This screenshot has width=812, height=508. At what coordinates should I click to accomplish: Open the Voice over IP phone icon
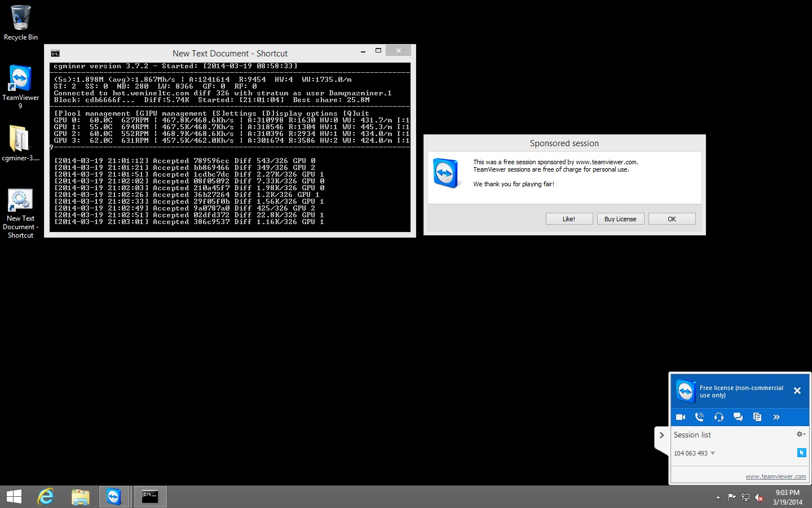(700, 417)
